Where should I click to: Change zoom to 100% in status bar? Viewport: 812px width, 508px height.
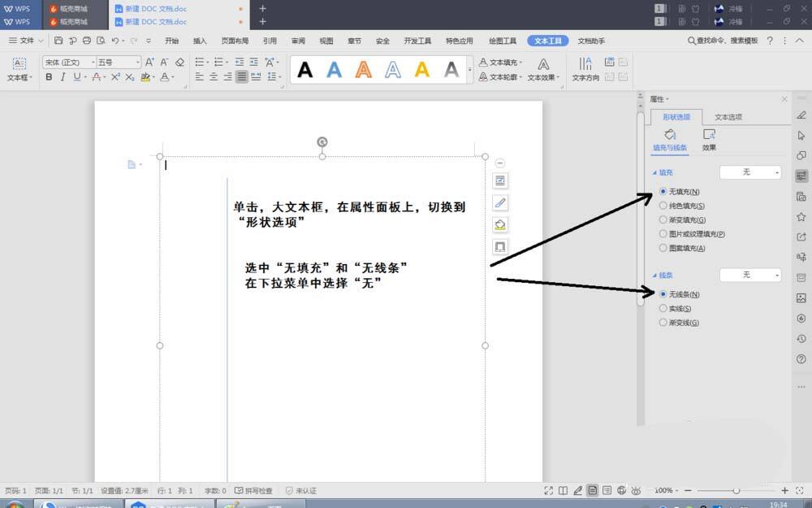664,490
